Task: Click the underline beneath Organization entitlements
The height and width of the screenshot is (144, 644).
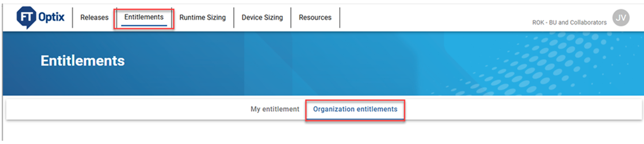Action: point(355,119)
